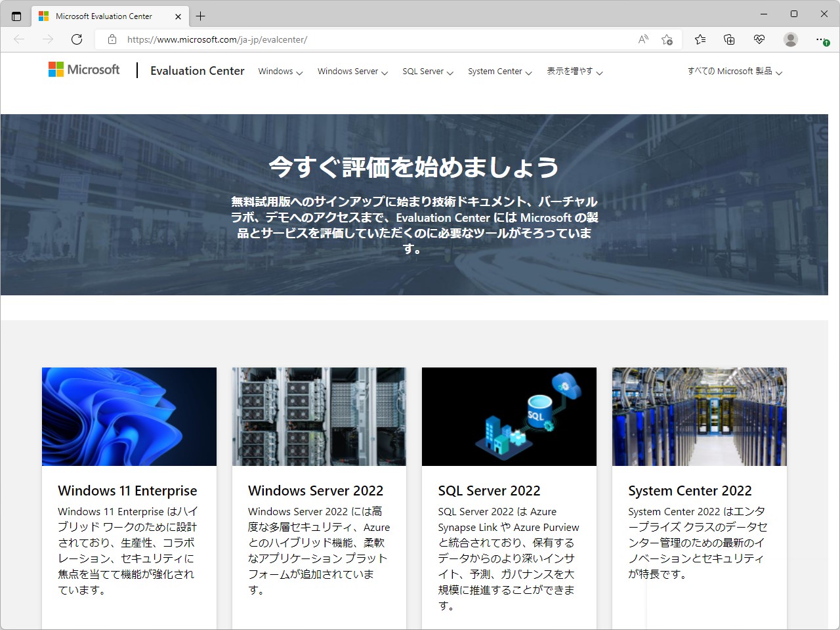Open the Windows 11 Enterprise product page
This screenshot has width=840, height=630.
(127, 490)
